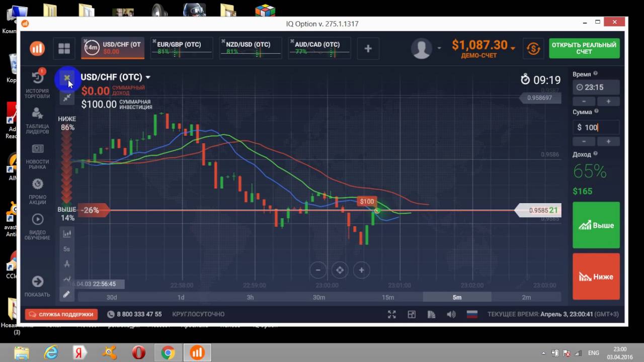Select the pencil drawing tool

pyautogui.click(x=66, y=294)
